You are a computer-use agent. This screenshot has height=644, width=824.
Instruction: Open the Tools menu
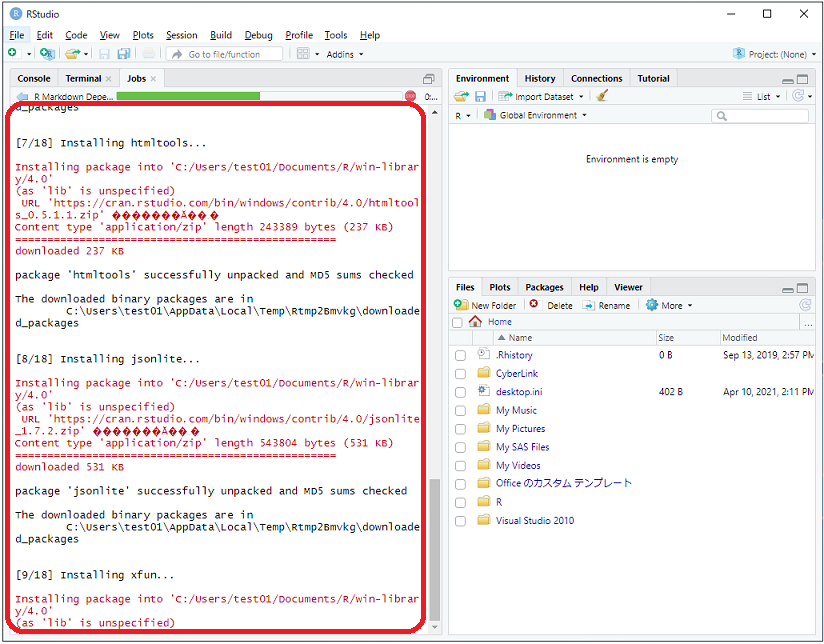tap(336, 35)
